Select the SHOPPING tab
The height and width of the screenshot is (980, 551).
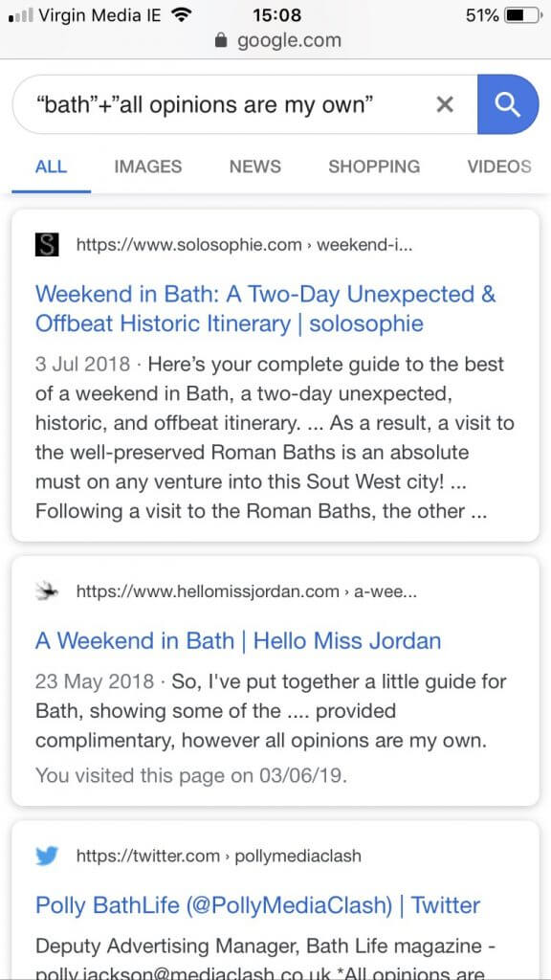click(373, 167)
